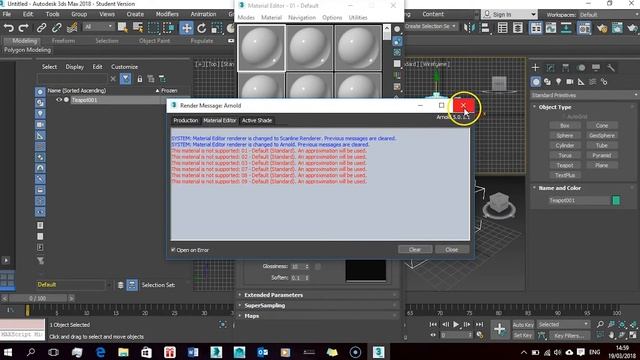Select the Cameras category icon

[570, 82]
